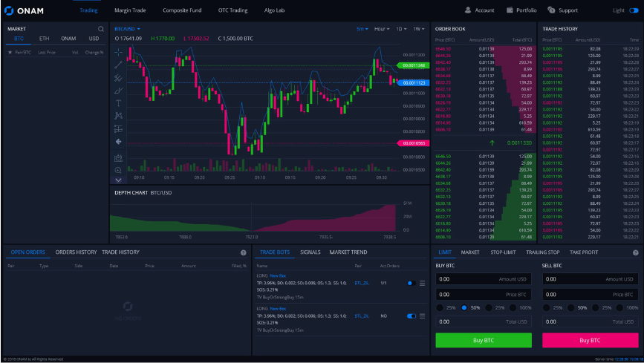644x363 pixels.
Task: Switch to the ONAM market tab
Action: click(68, 39)
